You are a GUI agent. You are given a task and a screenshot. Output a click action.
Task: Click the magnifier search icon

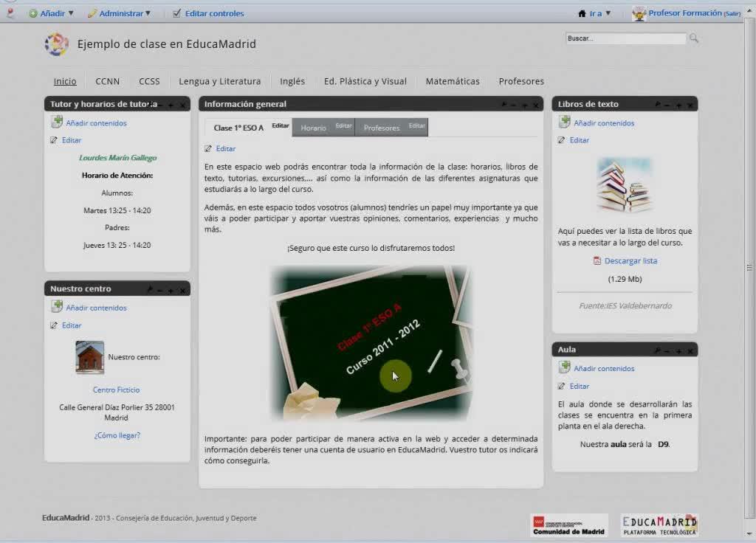click(694, 38)
